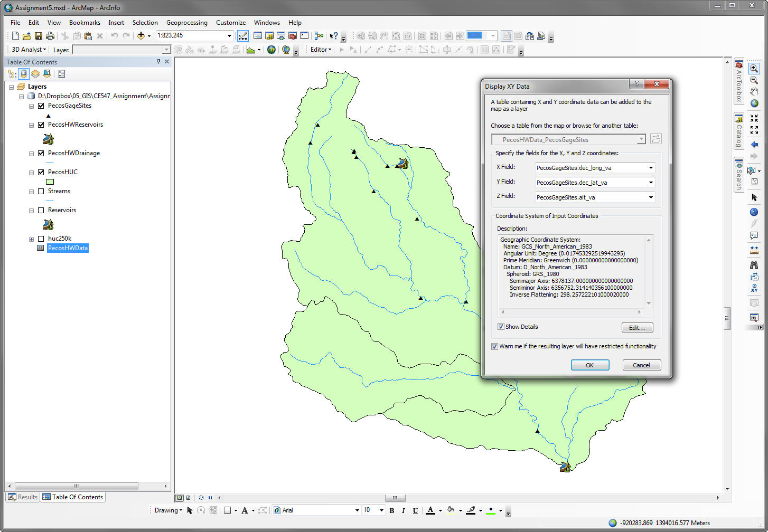The height and width of the screenshot is (532, 768).
Task: Open the Catalog side tab
Action: [739, 131]
